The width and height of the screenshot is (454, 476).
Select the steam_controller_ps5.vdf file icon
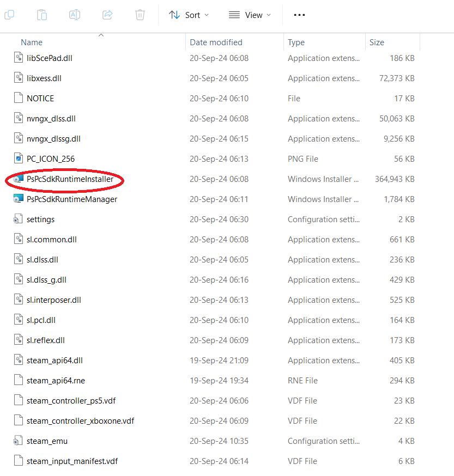(x=19, y=400)
